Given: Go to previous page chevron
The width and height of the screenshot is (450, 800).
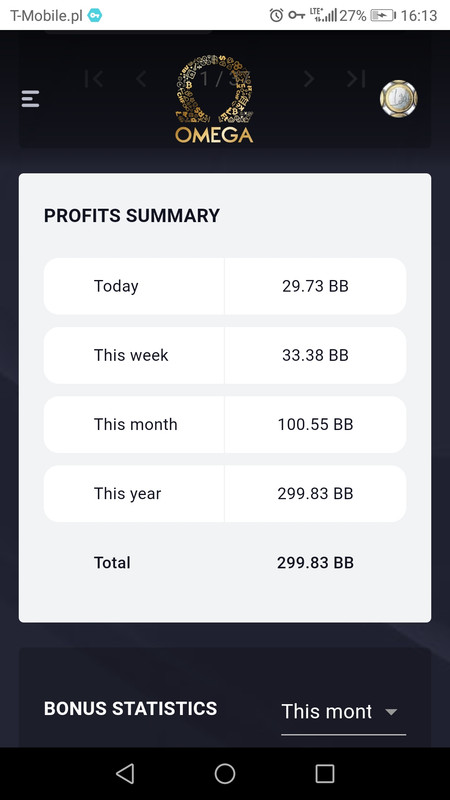Looking at the screenshot, I should [141, 79].
